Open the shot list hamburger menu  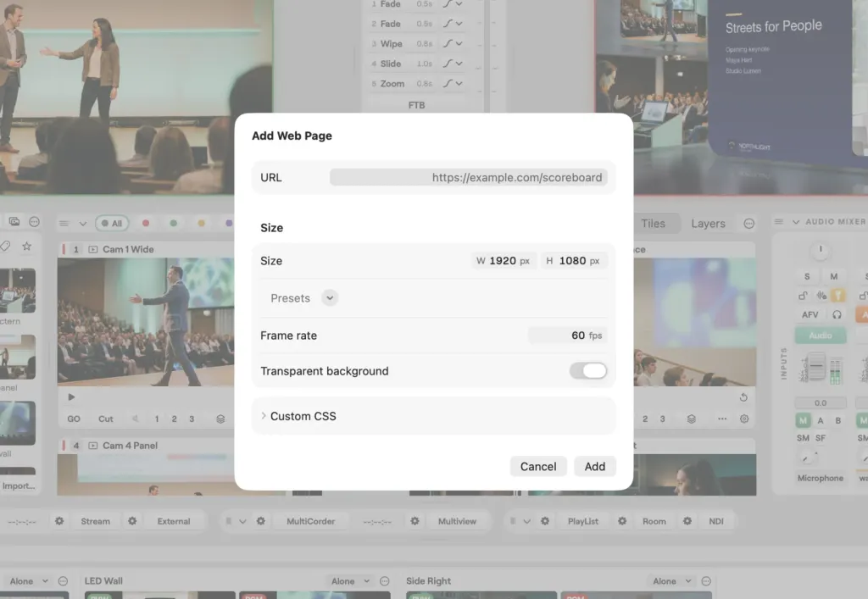click(64, 224)
